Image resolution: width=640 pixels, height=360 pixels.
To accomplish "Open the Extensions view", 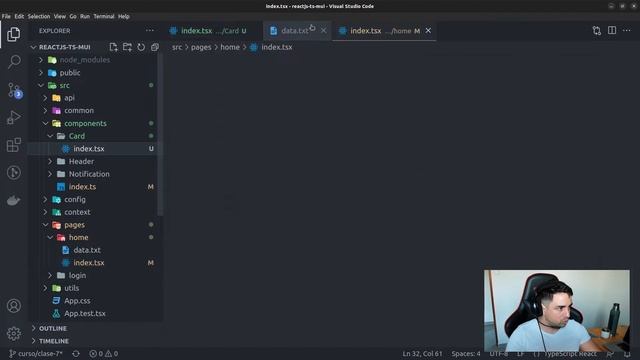I will pos(13,144).
